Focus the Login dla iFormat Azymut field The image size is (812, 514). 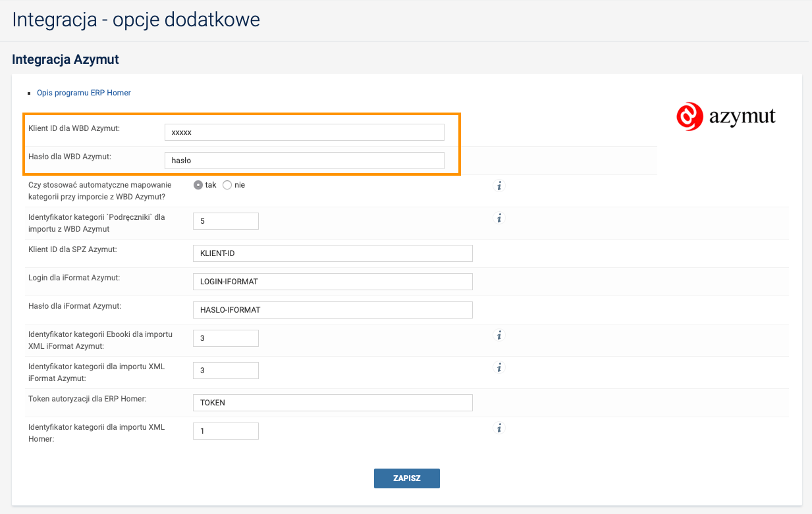(333, 282)
